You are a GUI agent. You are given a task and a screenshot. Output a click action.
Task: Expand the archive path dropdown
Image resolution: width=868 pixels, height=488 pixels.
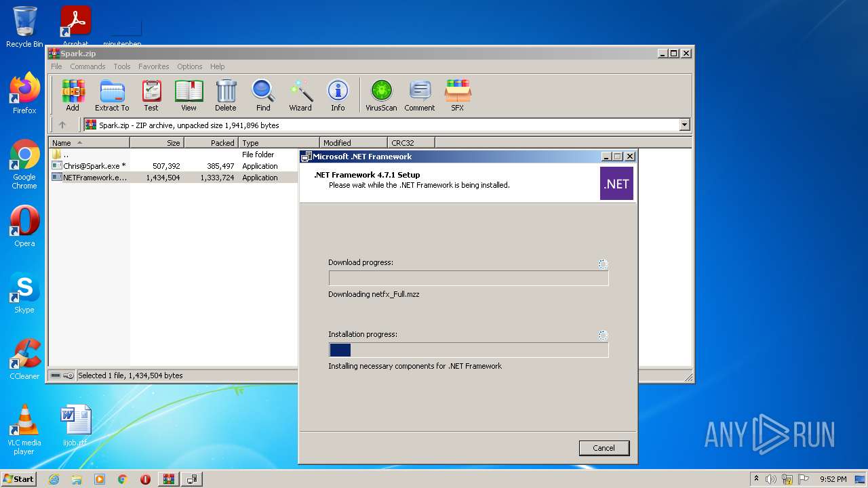pos(684,125)
